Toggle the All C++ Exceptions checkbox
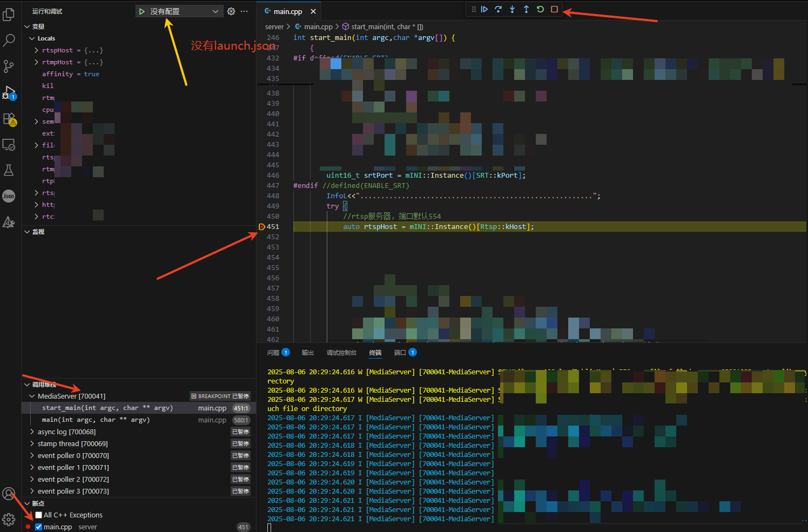 pos(39,515)
